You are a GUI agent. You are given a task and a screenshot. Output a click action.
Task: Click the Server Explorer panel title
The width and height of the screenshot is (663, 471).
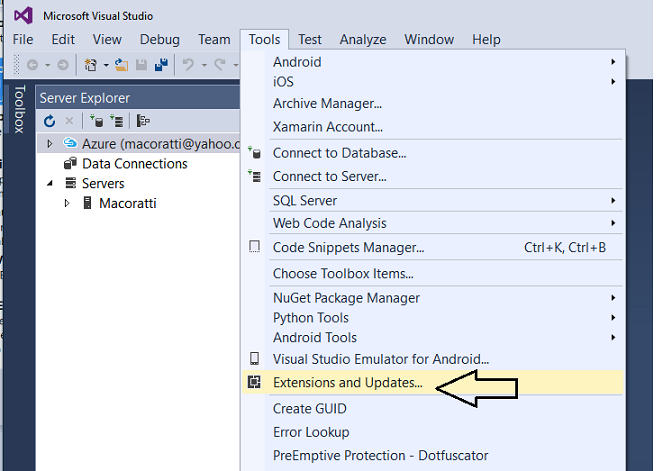click(85, 98)
